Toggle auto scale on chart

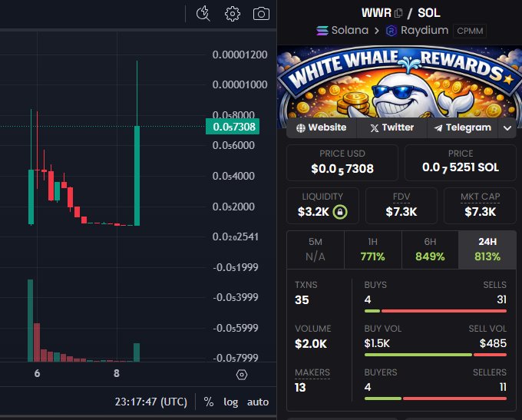coord(258,402)
